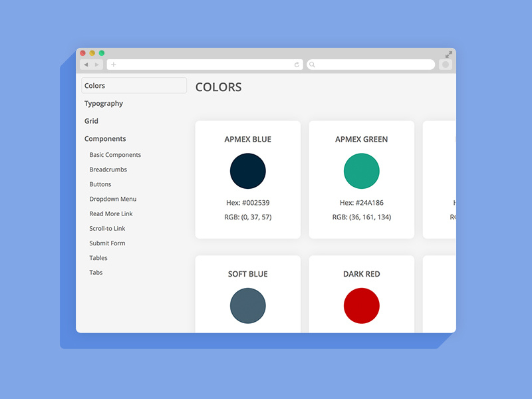The image size is (532, 399).
Task: View the Tabs component
Action: click(x=96, y=273)
